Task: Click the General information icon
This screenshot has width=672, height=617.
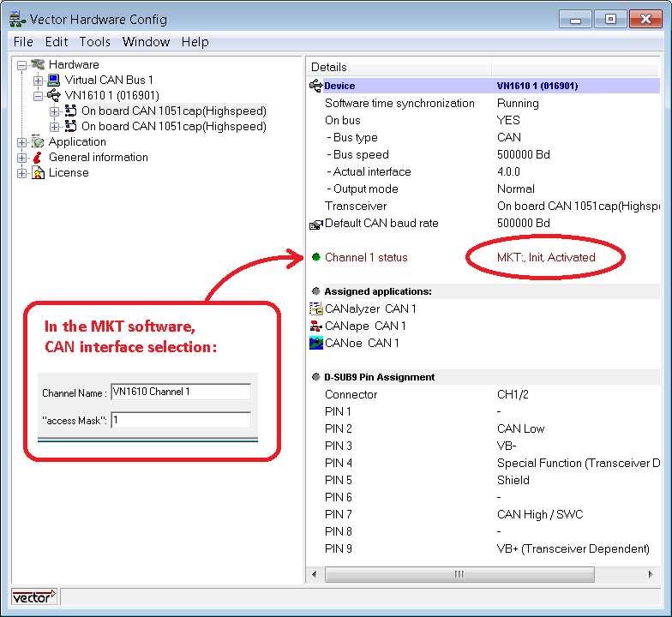Action: pyautogui.click(x=38, y=158)
